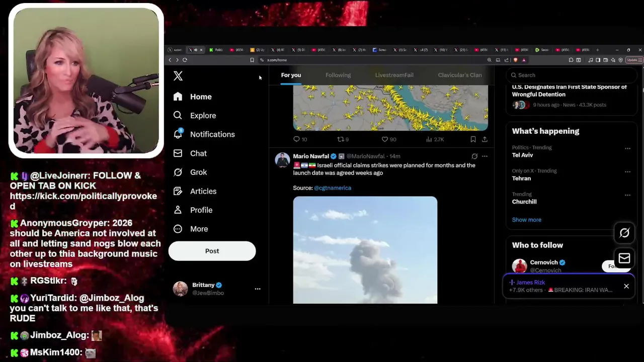Image resolution: width=644 pixels, height=362 pixels.
Task: Click the streamer webcam overlay
Action: pyautogui.click(x=86, y=80)
